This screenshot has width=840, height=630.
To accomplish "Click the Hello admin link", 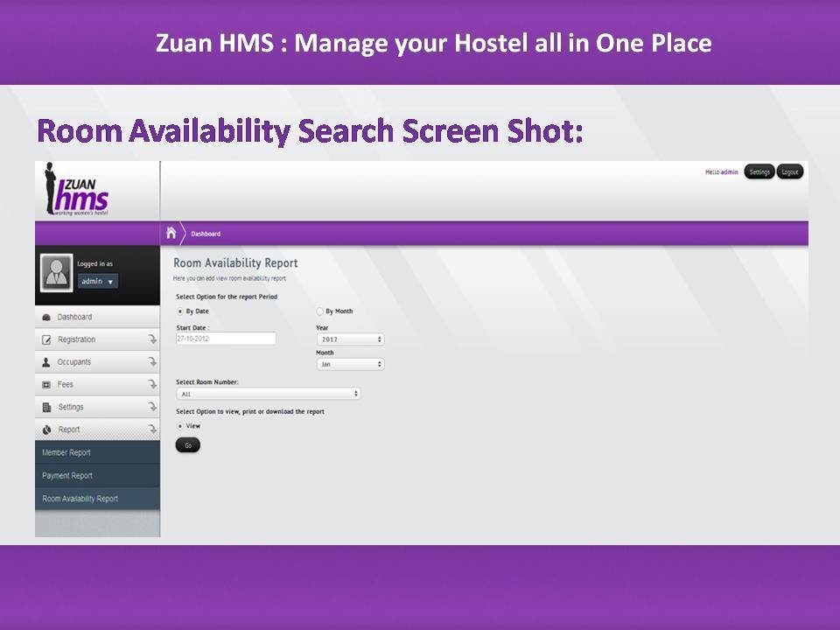I will coord(722,172).
